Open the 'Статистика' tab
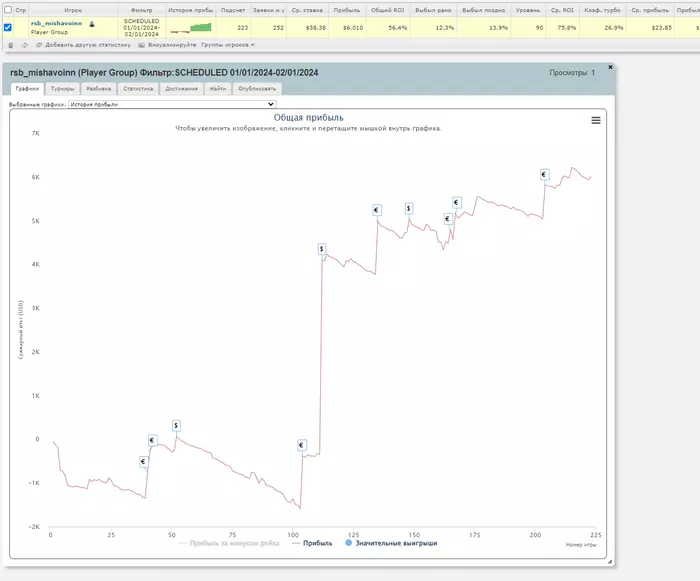700x581 pixels. pyautogui.click(x=138, y=88)
